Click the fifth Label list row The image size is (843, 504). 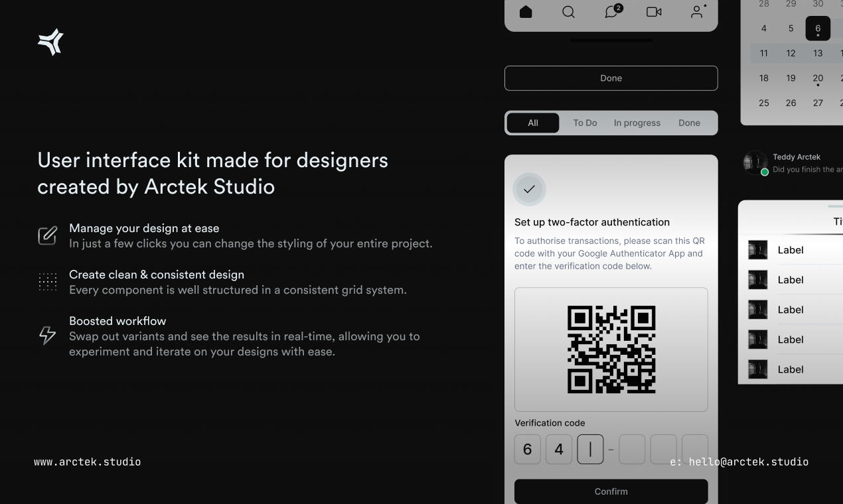[x=791, y=369]
